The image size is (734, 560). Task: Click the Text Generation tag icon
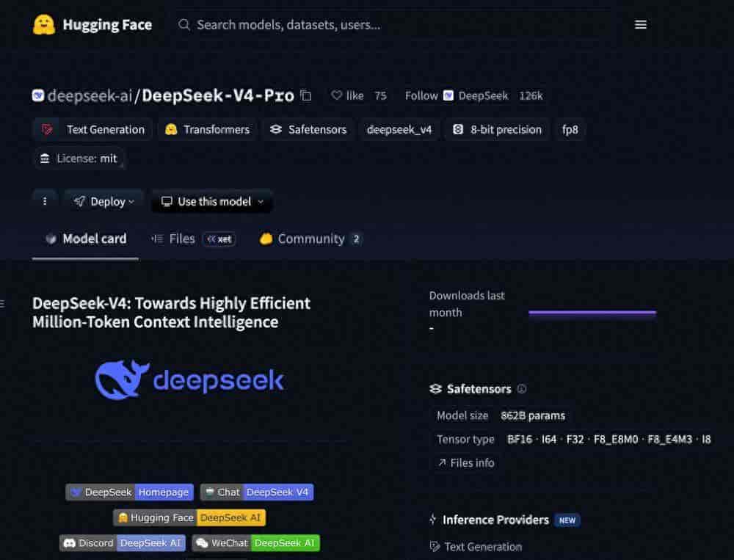pos(47,130)
